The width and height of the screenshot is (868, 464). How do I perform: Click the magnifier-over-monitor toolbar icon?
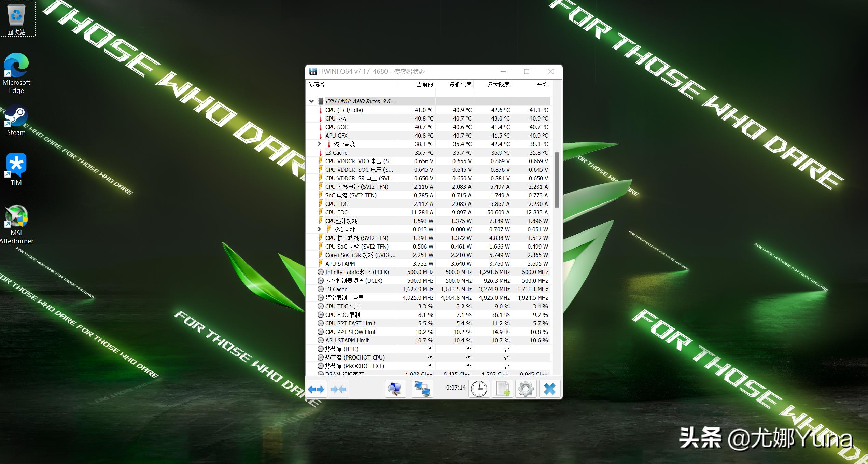395,389
